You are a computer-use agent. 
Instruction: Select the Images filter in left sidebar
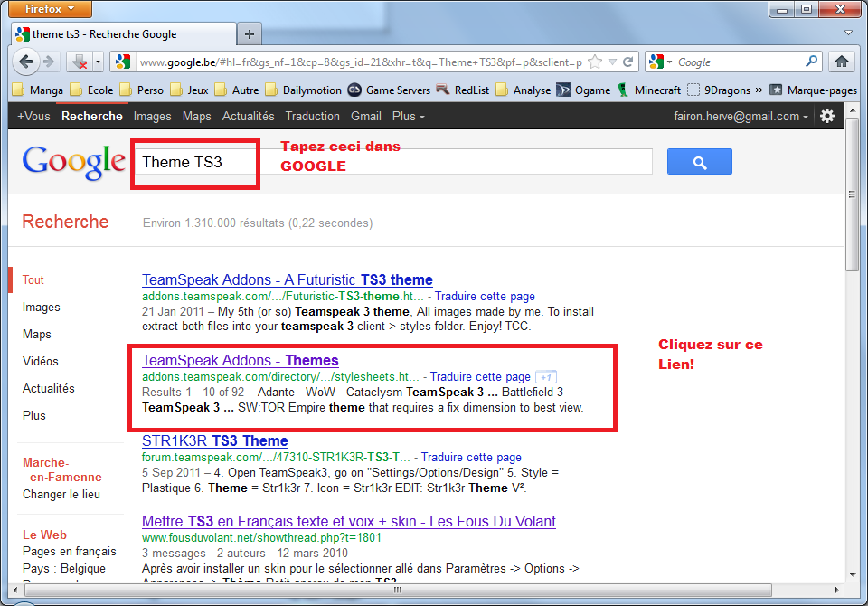[x=42, y=307]
